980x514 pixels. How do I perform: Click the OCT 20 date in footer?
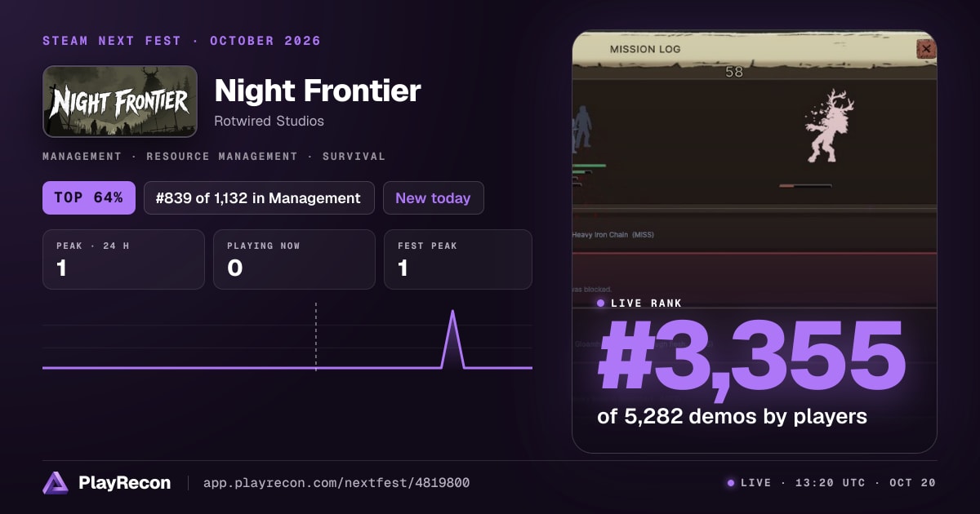[913, 483]
